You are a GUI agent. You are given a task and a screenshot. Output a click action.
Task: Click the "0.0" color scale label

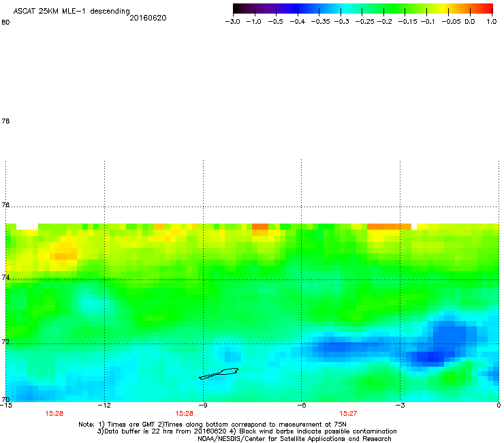pyautogui.click(x=470, y=22)
